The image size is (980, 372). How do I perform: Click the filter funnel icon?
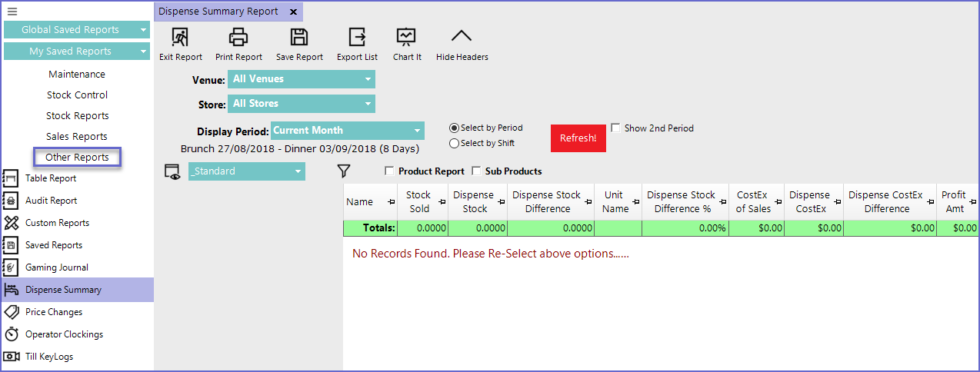click(x=344, y=171)
